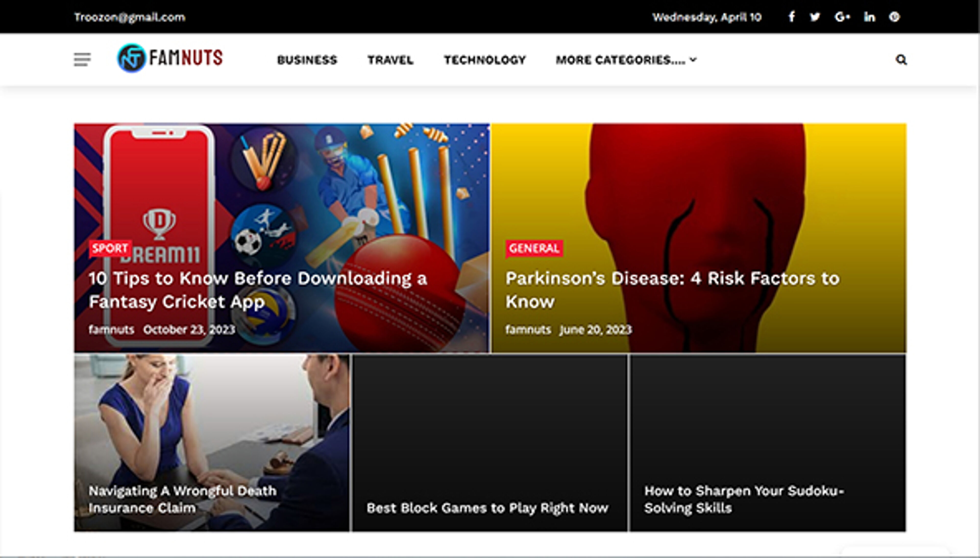Select the Technology menu item
This screenshot has height=558, width=980.
(x=485, y=60)
